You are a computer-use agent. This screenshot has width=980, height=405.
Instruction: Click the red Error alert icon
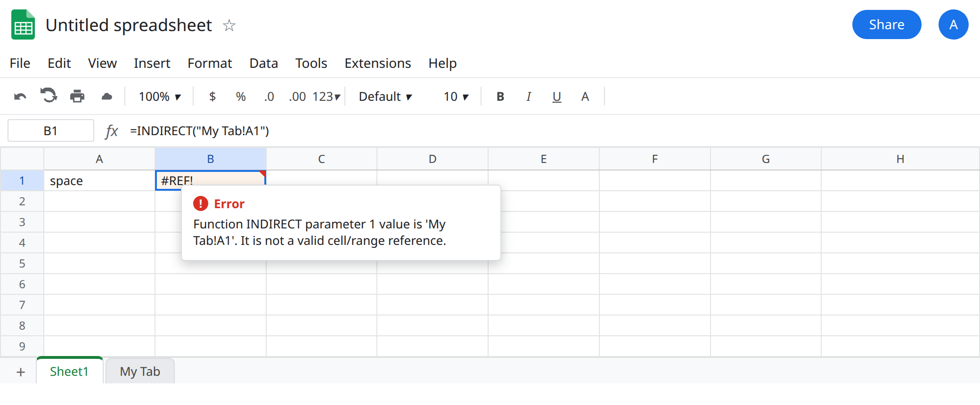pos(201,203)
